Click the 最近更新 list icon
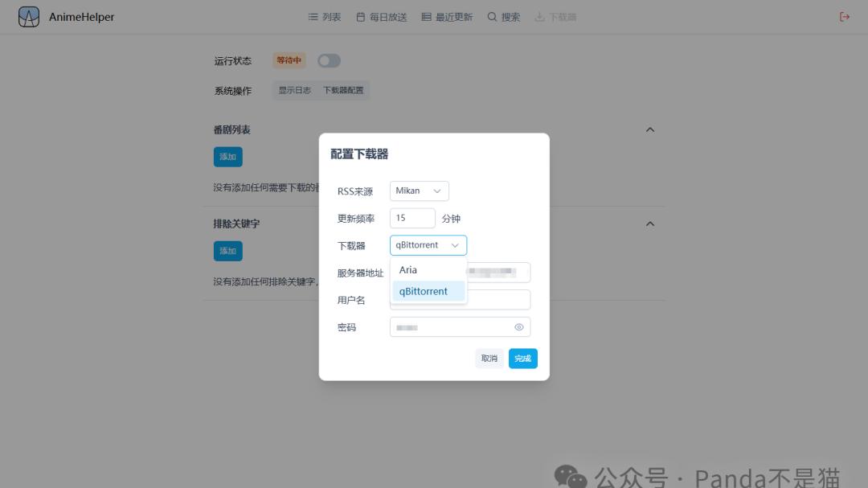 pyautogui.click(x=427, y=15)
